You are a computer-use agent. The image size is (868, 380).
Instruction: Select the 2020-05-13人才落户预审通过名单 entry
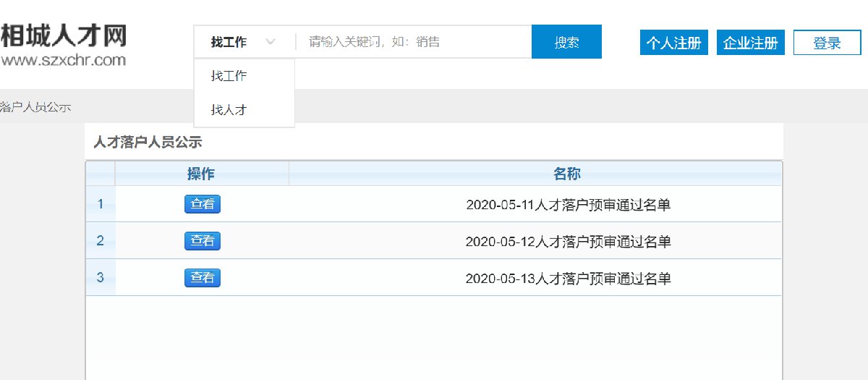(x=568, y=279)
